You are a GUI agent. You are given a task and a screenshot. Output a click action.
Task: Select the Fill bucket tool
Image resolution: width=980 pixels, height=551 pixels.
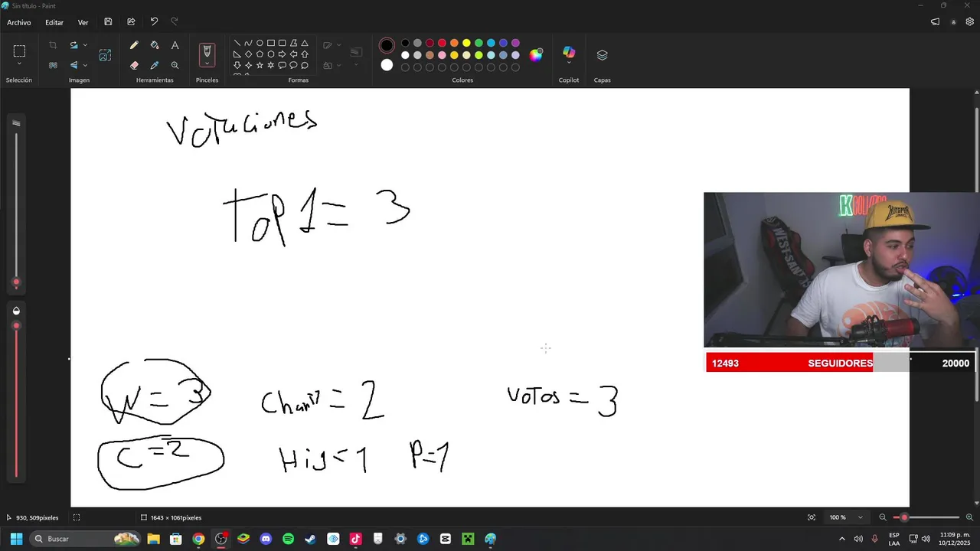[x=155, y=45]
